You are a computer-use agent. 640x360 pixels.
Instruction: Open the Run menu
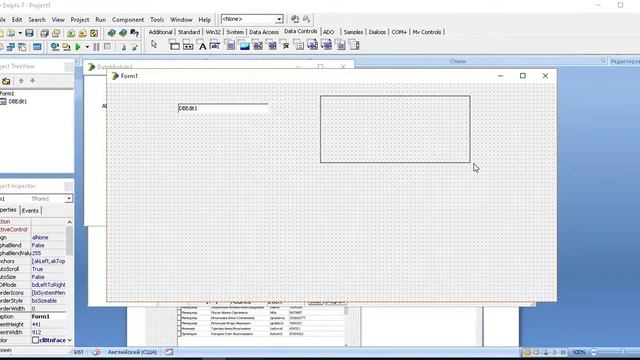point(100,20)
